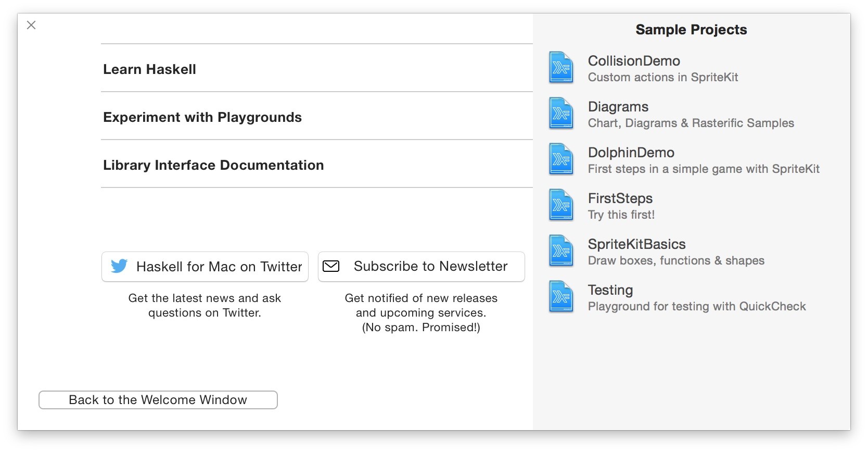Open Library Interface Documentation
The height and width of the screenshot is (452, 868).
click(x=213, y=165)
